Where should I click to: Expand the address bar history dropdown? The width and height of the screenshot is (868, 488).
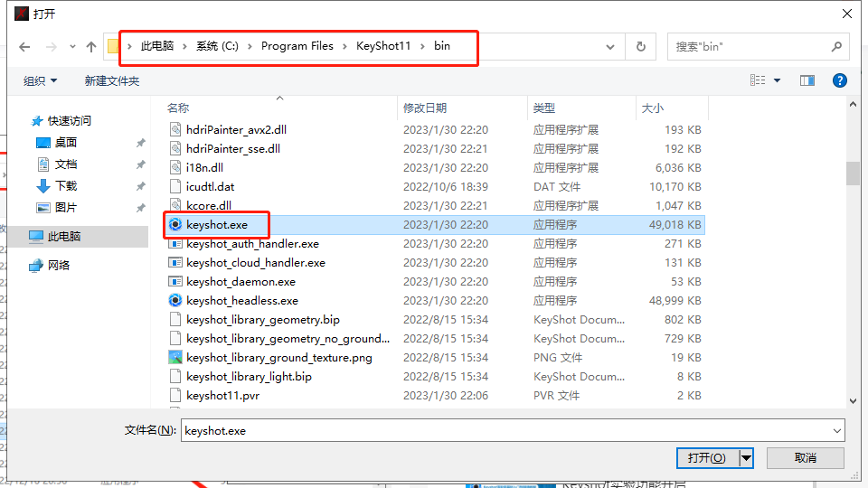pos(610,47)
